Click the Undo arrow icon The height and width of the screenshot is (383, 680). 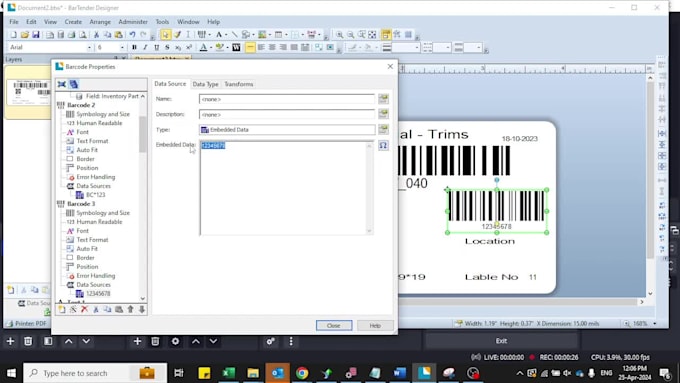pyautogui.click(x=132, y=35)
